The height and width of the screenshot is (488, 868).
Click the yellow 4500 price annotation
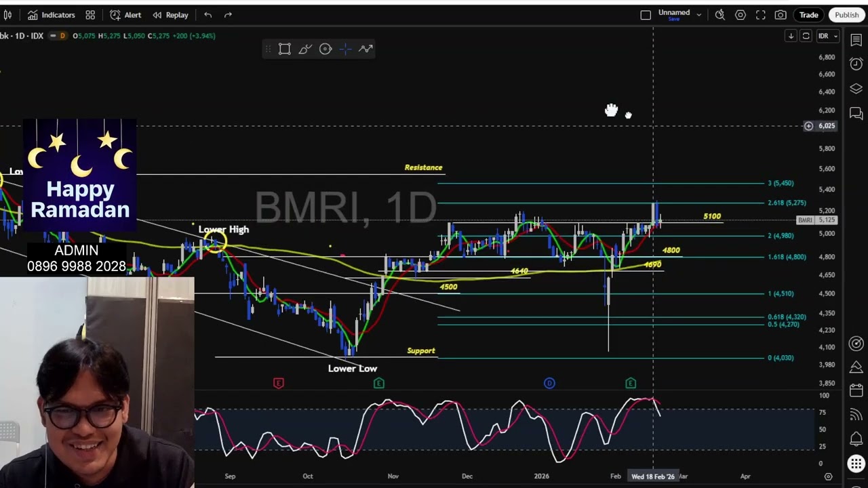point(448,287)
